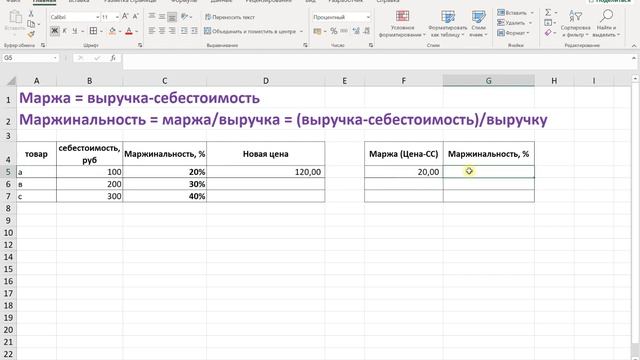Open Merge and Center dropdown arrow
Image resolution: width=640 pixels, height=360 pixels.
coord(302,31)
